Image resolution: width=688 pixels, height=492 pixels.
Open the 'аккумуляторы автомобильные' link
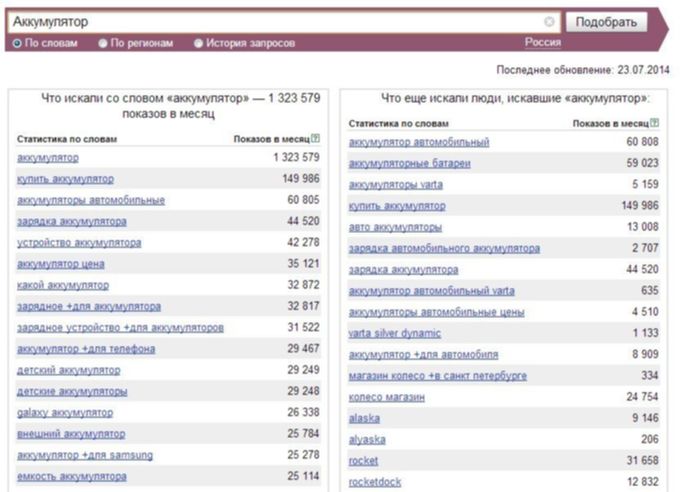91,200
